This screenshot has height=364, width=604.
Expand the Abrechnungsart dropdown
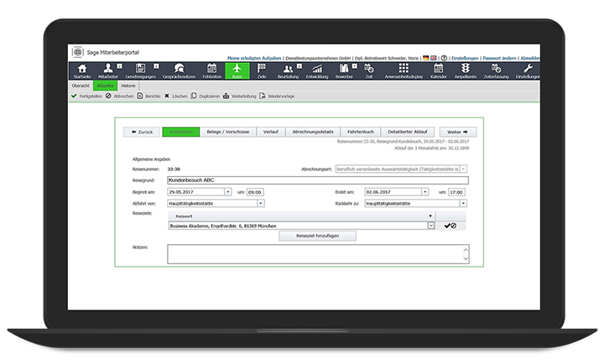pos(463,169)
